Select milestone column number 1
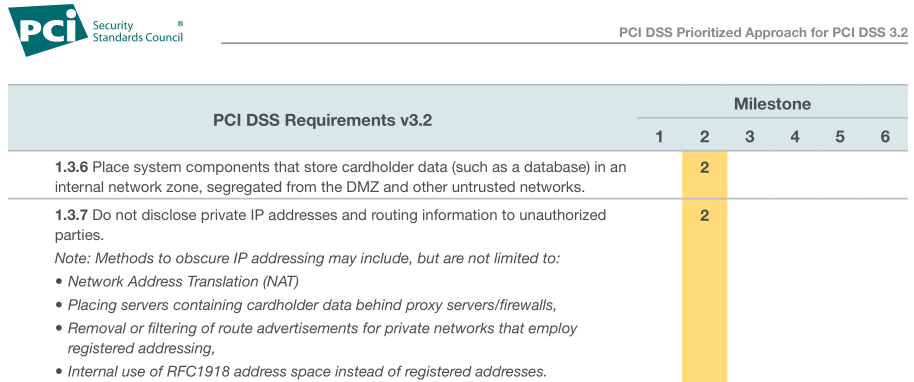This screenshot has width=914, height=382. point(659,137)
